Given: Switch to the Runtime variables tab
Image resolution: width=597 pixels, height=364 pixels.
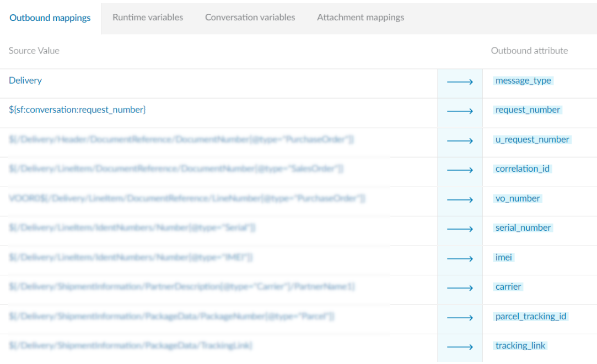Looking at the screenshot, I should [x=147, y=17].
